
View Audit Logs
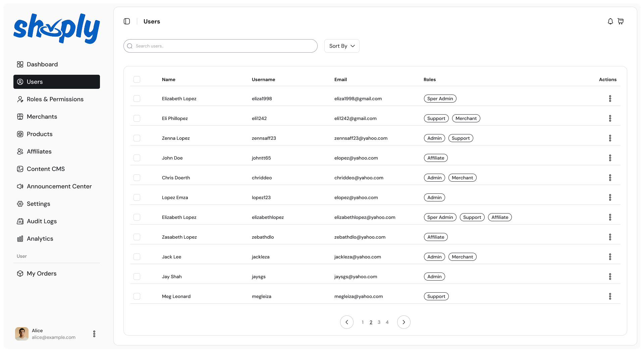pos(57,221)
